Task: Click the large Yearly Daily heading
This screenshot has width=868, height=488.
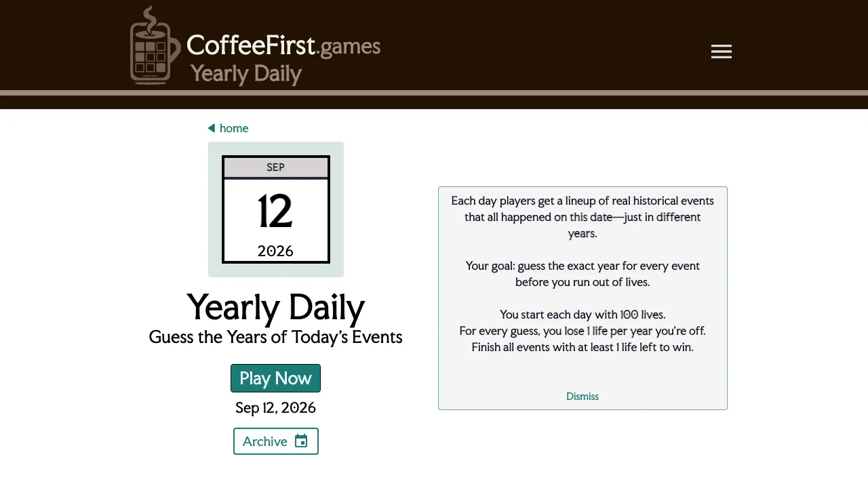Action: click(x=275, y=307)
